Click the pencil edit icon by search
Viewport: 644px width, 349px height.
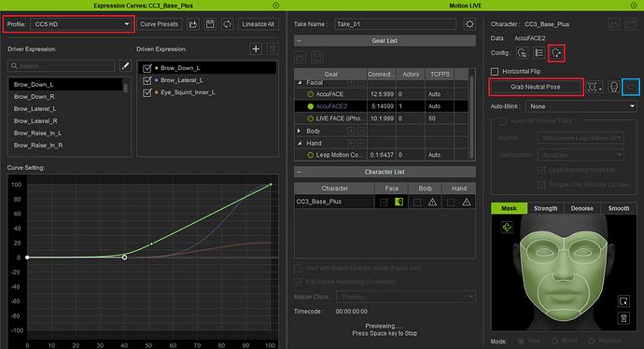tap(125, 65)
